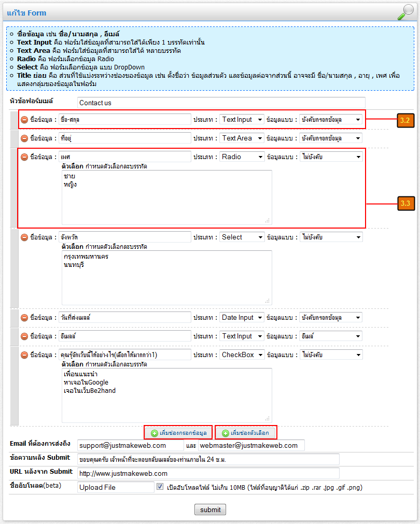Click the วันที่ส่งเมลล์ field name input

click(125, 318)
